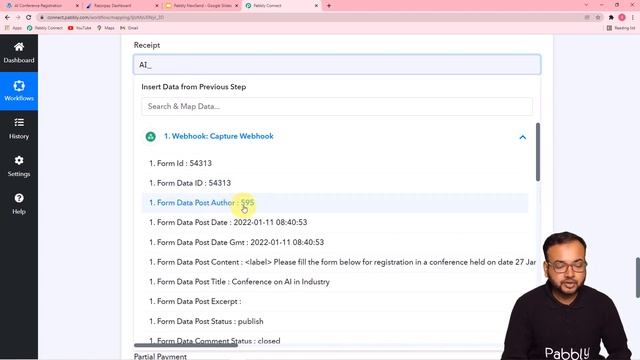640x360 pixels.
Task: Select the Form Data Post Date Gmt entry
Action: (335, 242)
